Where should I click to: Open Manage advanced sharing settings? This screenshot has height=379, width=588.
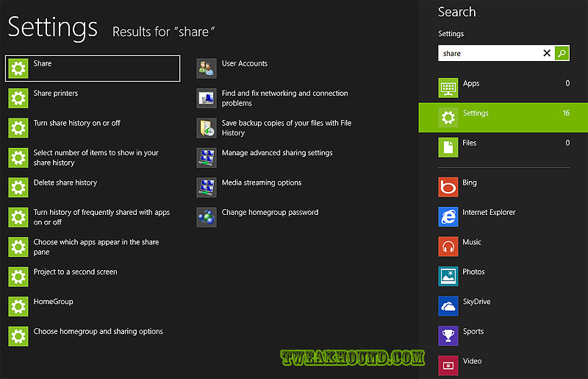[276, 153]
